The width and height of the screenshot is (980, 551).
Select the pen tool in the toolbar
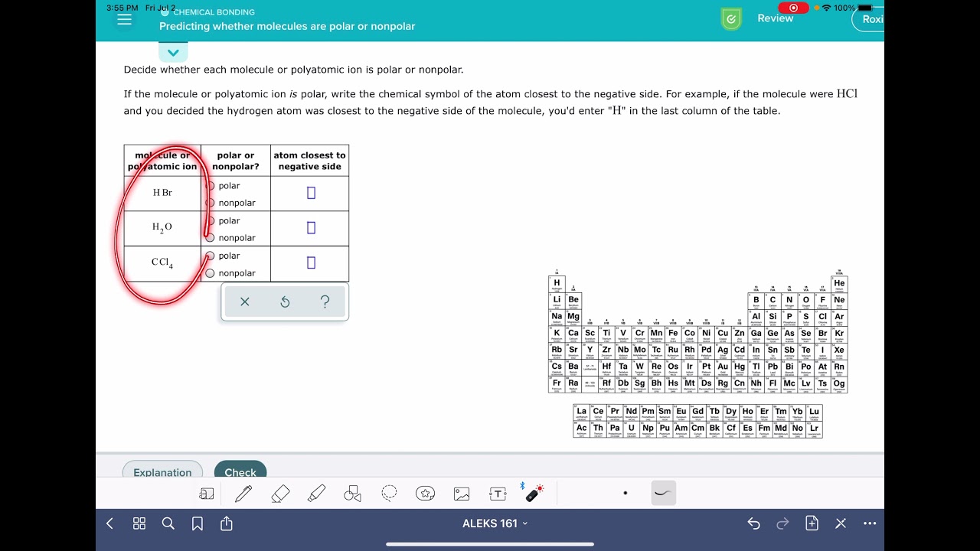pos(243,494)
